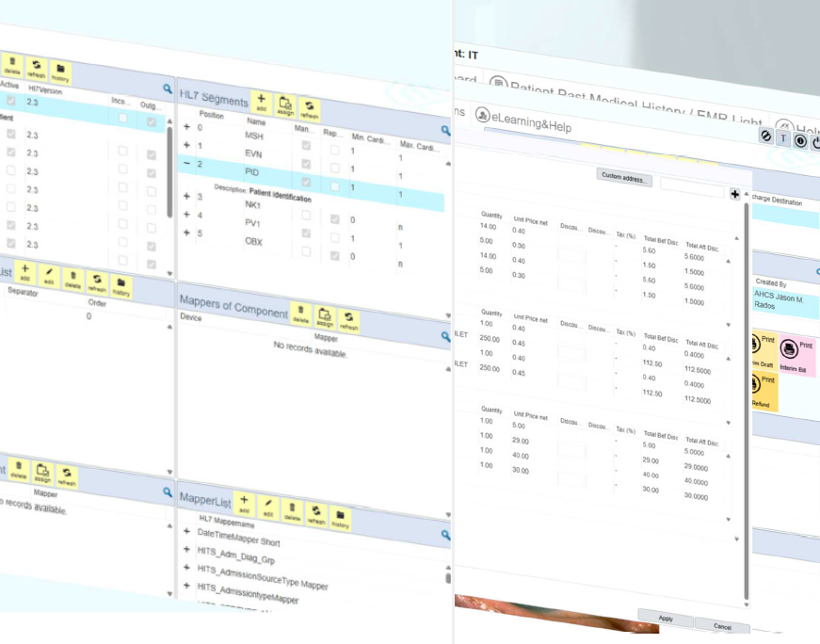The width and height of the screenshot is (820, 644).
Task: Expand DateTimeMapper Short mapper row
Action: [186, 532]
